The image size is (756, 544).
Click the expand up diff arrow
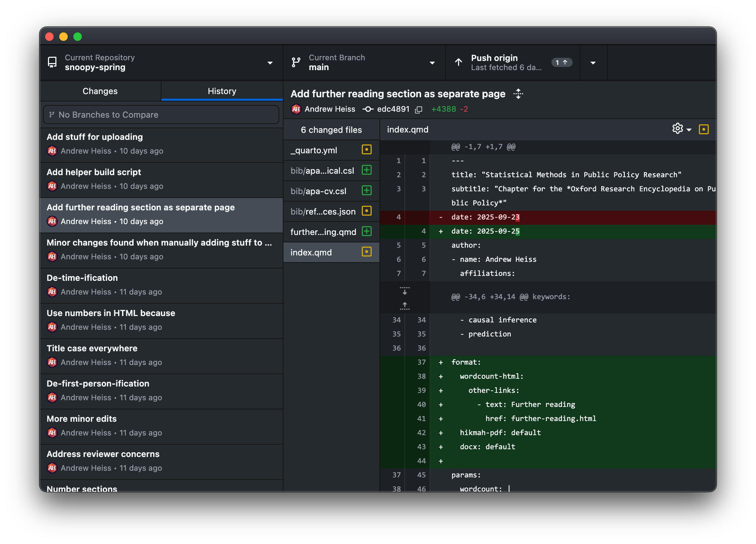(x=404, y=305)
